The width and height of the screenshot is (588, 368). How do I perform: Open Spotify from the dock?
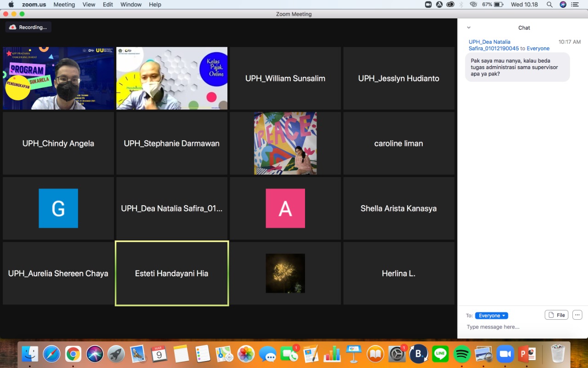click(462, 354)
